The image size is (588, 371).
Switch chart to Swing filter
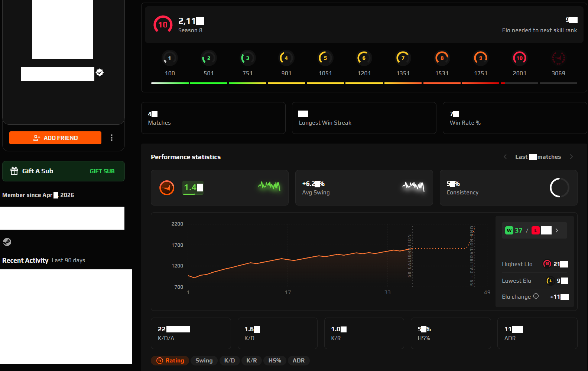[204, 361]
